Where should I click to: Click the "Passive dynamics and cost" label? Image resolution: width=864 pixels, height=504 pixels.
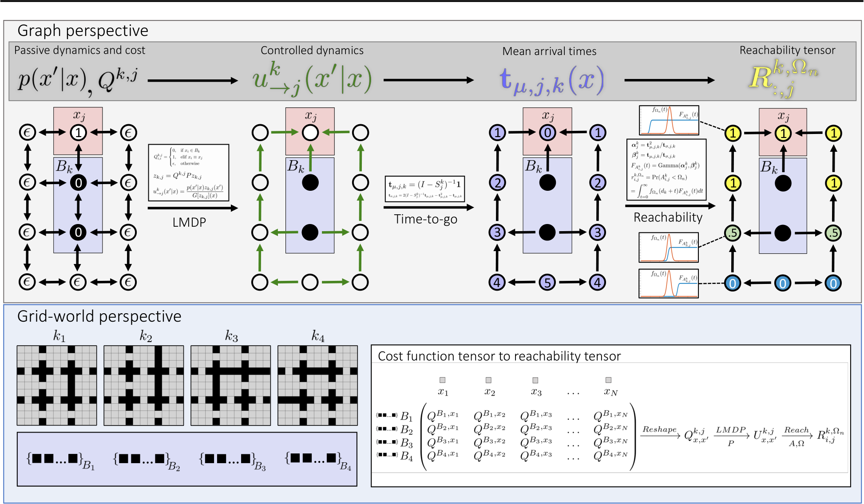click(x=80, y=50)
